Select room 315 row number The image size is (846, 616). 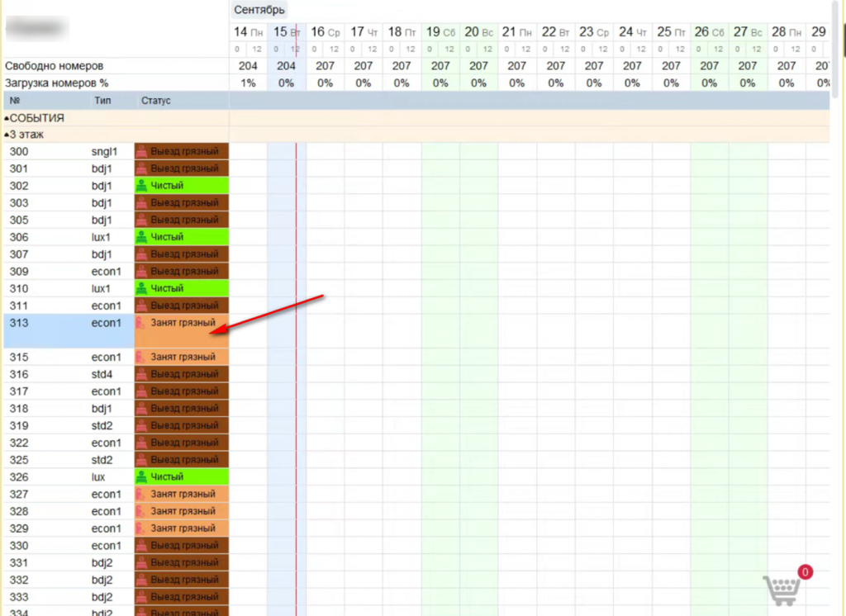click(x=19, y=357)
